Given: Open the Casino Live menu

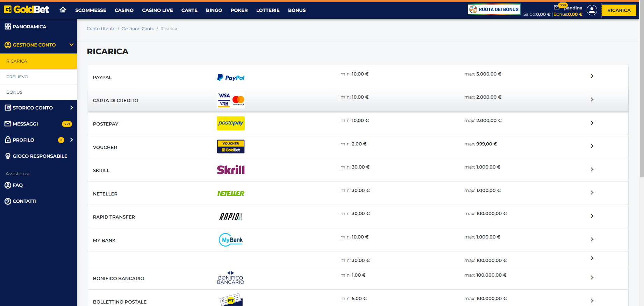Looking at the screenshot, I should point(157,10).
